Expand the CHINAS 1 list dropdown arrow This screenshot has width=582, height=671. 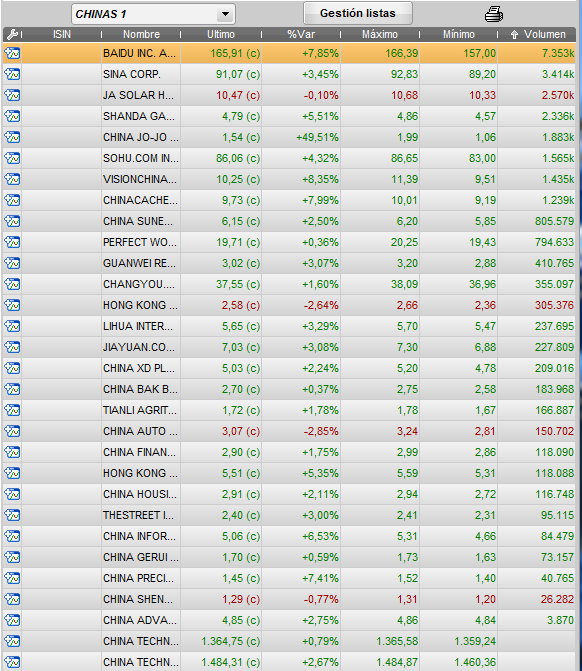pyautogui.click(x=226, y=14)
